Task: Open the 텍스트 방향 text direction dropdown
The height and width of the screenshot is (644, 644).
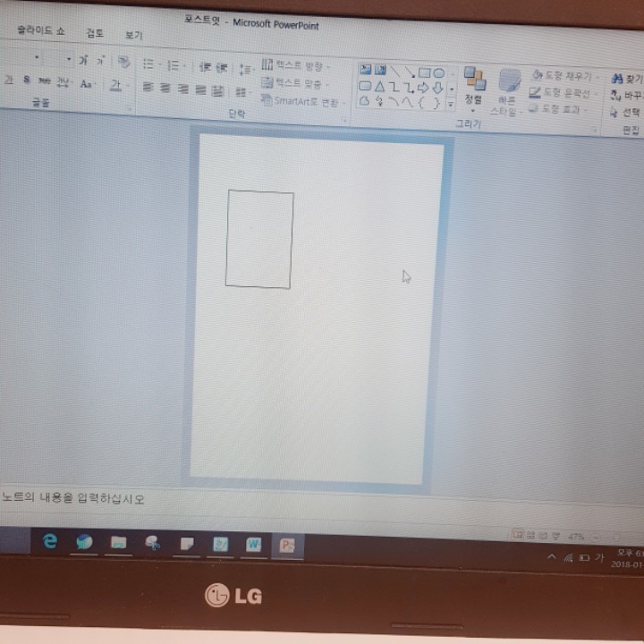Action: 295,65
